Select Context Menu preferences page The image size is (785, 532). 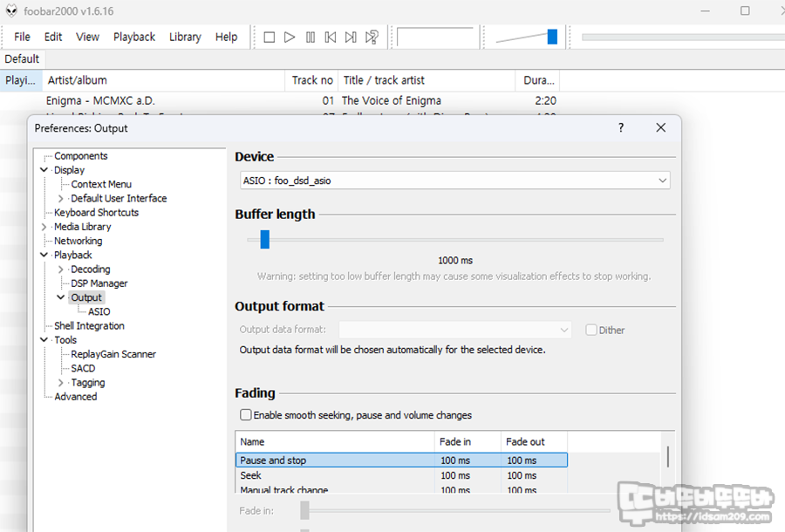pos(101,184)
